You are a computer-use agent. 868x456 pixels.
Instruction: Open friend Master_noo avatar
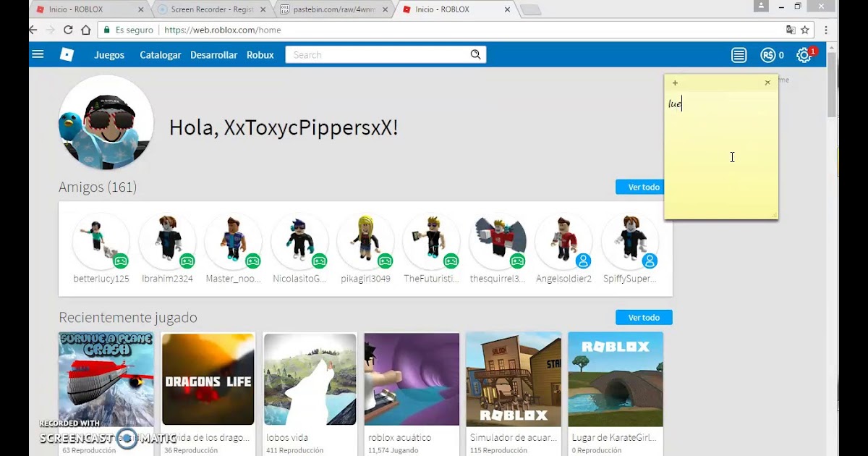tap(233, 242)
